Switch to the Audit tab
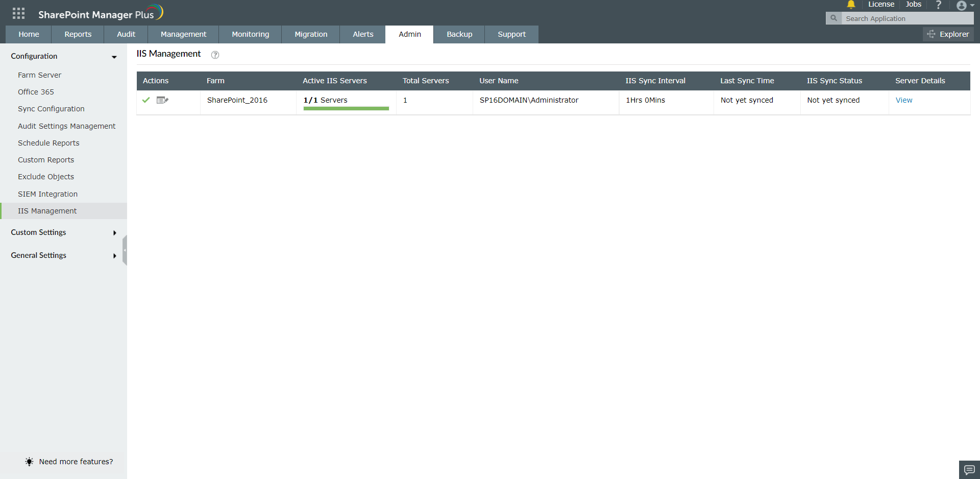Screen dimensions: 980x479 [125, 34]
